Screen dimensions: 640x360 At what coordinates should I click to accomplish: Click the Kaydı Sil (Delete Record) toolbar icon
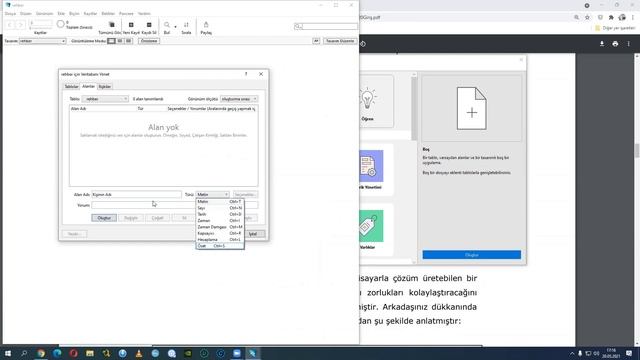point(149,25)
